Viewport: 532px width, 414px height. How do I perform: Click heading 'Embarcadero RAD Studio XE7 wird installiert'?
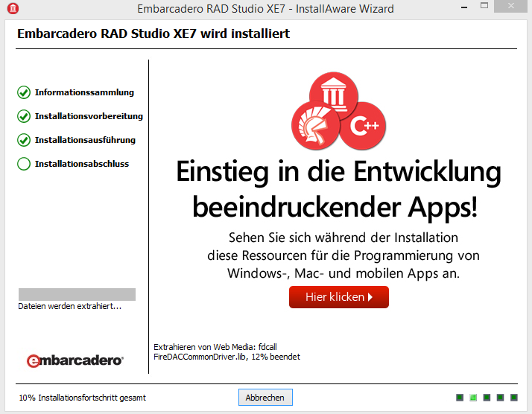(x=153, y=34)
